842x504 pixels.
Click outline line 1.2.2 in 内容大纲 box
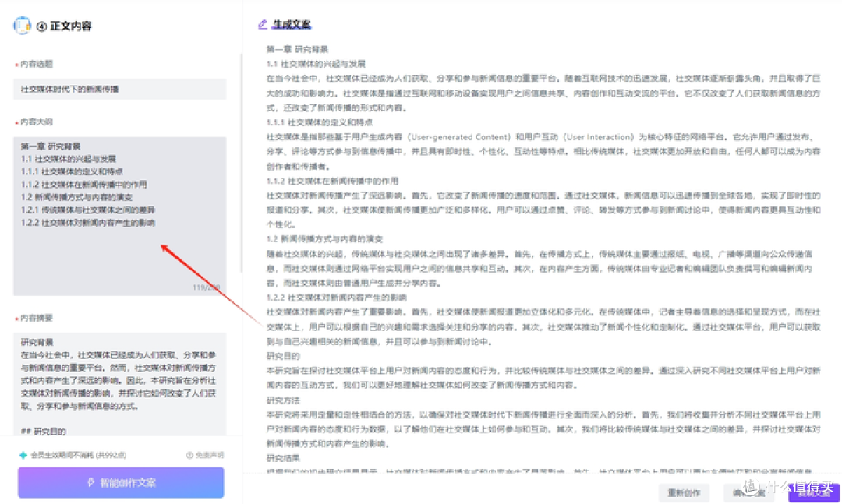tap(87, 223)
